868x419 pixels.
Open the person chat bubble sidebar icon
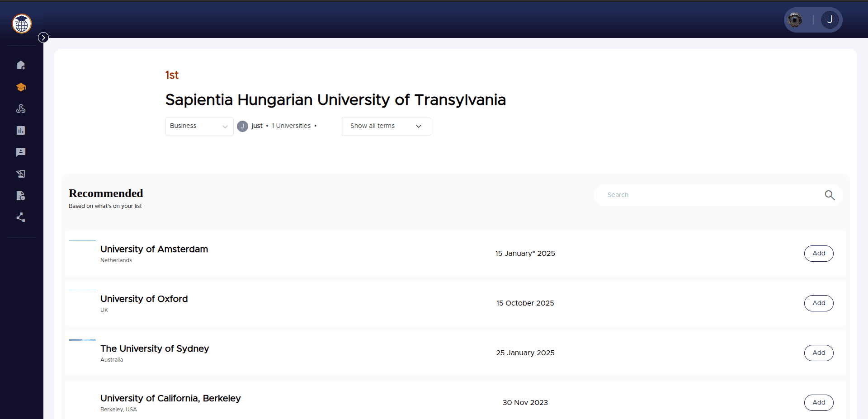21,152
